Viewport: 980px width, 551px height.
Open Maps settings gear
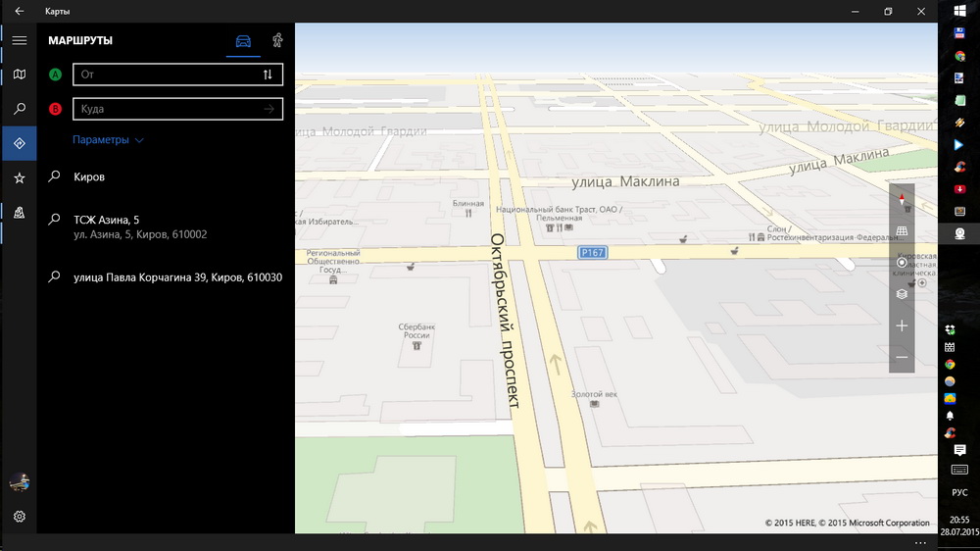pyautogui.click(x=20, y=517)
